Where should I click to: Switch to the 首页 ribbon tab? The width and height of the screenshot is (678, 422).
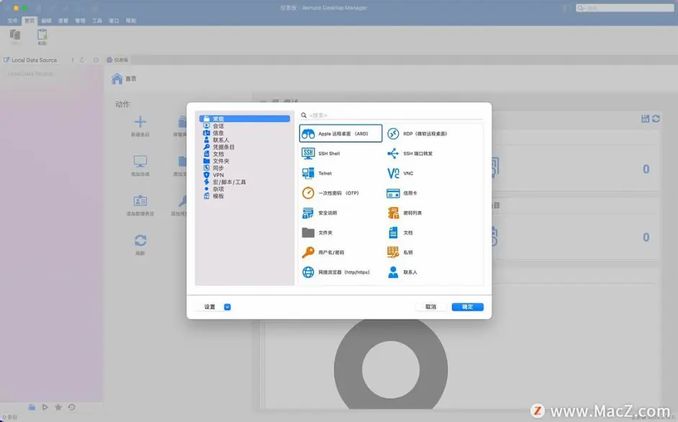point(29,20)
